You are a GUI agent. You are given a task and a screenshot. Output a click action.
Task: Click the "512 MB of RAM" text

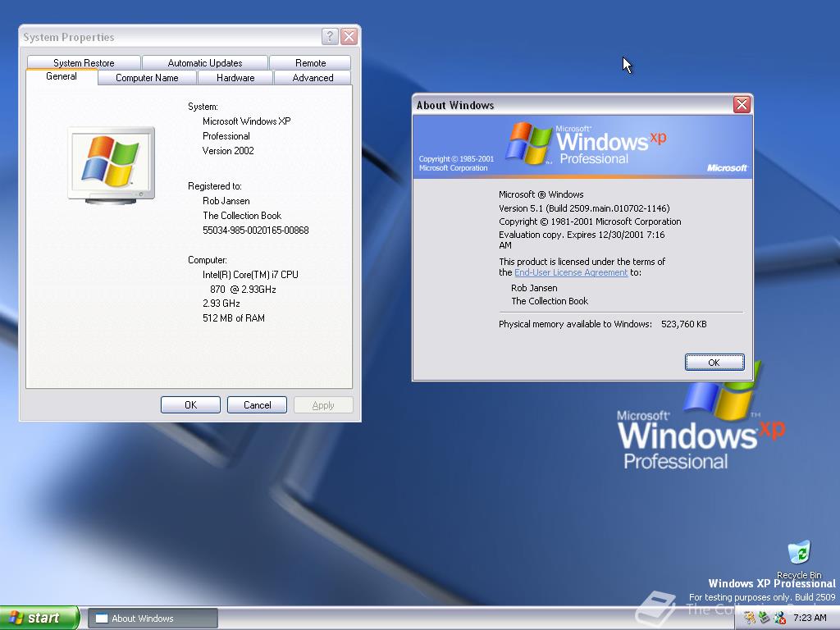(x=234, y=318)
